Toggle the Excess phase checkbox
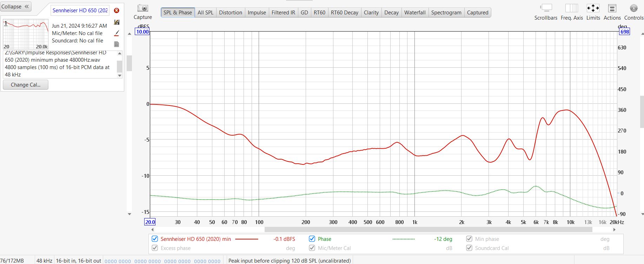Screen dimensions: 644x264 (x=155, y=248)
